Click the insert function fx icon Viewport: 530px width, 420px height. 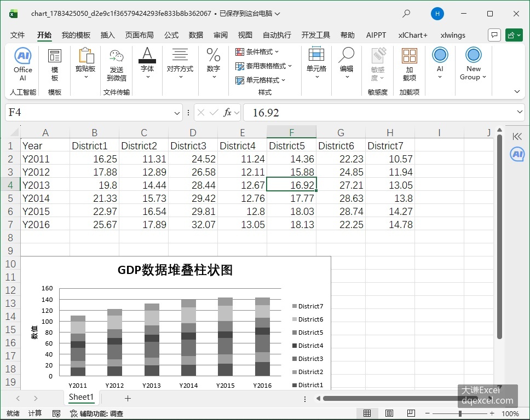pos(227,113)
